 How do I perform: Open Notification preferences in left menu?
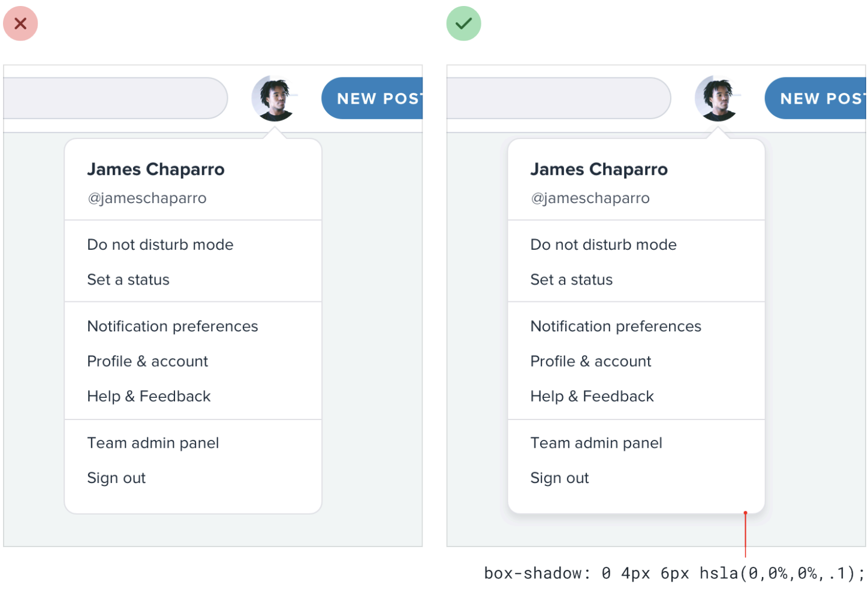pyautogui.click(x=173, y=327)
